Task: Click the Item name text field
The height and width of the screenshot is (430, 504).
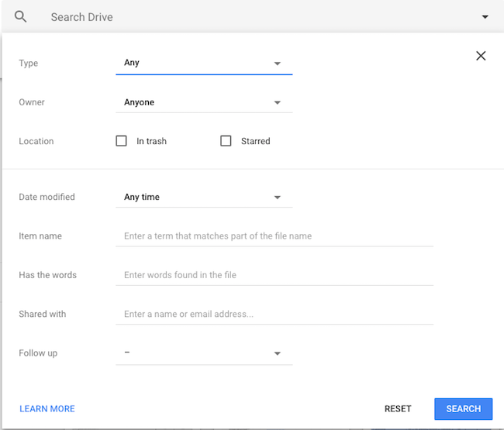Action: point(274,236)
